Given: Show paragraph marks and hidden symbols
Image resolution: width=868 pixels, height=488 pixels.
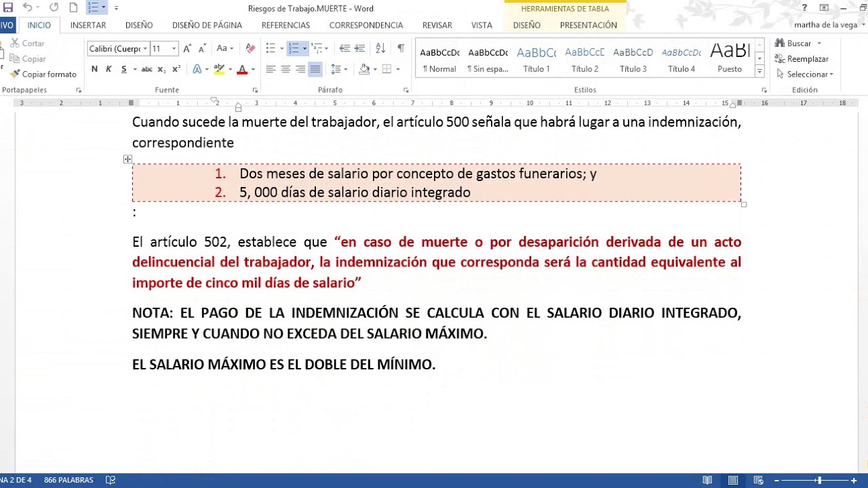Looking at the screenshot, I should pos(400,49).
